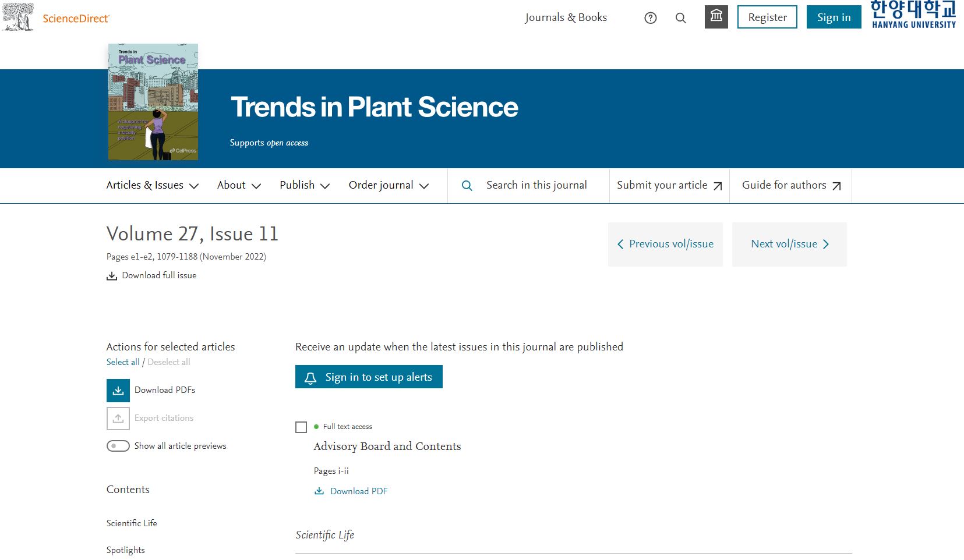Toggle Show all article previews switch
This screenshot has height=560, width=964.
[118, 446]
